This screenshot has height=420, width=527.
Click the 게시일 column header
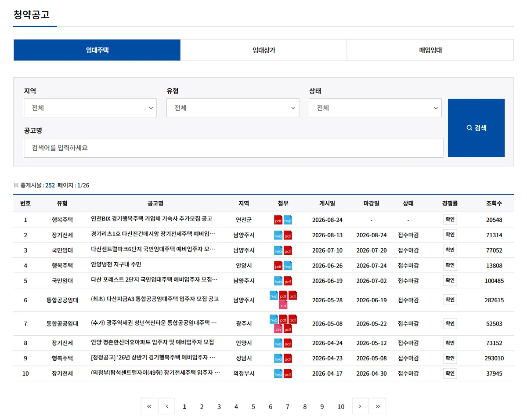327,204
